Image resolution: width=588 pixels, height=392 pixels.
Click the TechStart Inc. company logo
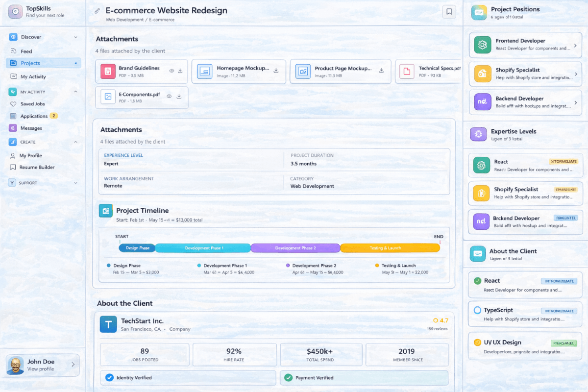tap(108, 324)
